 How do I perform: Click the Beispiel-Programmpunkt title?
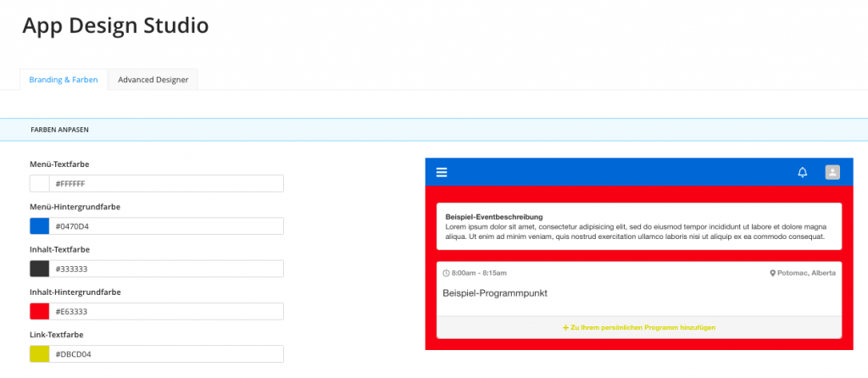495,293
